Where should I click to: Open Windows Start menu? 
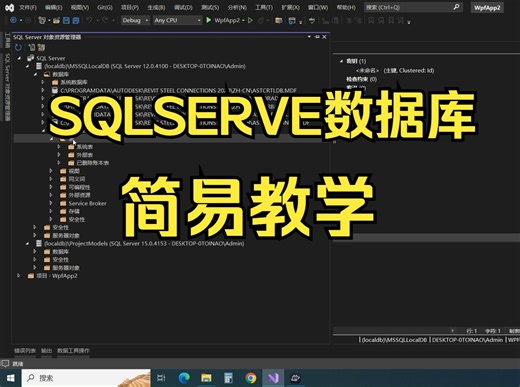pos(11,378)
